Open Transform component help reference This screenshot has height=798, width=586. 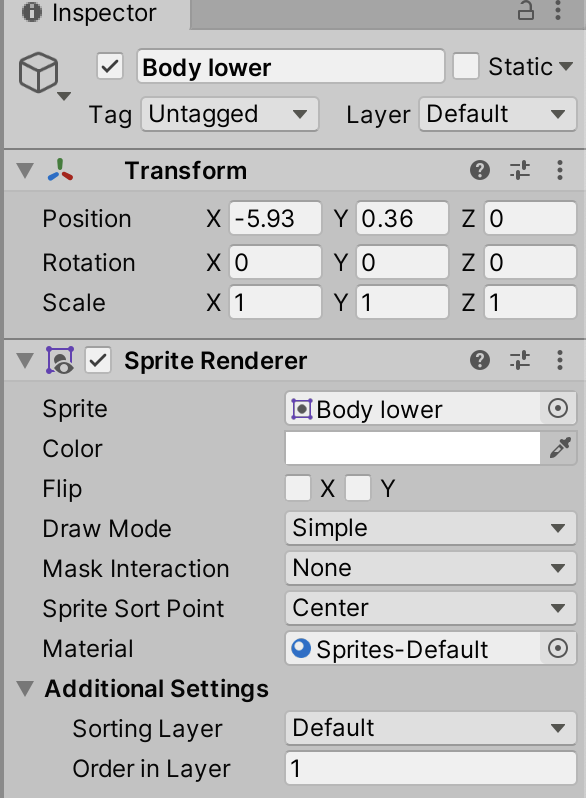coord(480,170)
